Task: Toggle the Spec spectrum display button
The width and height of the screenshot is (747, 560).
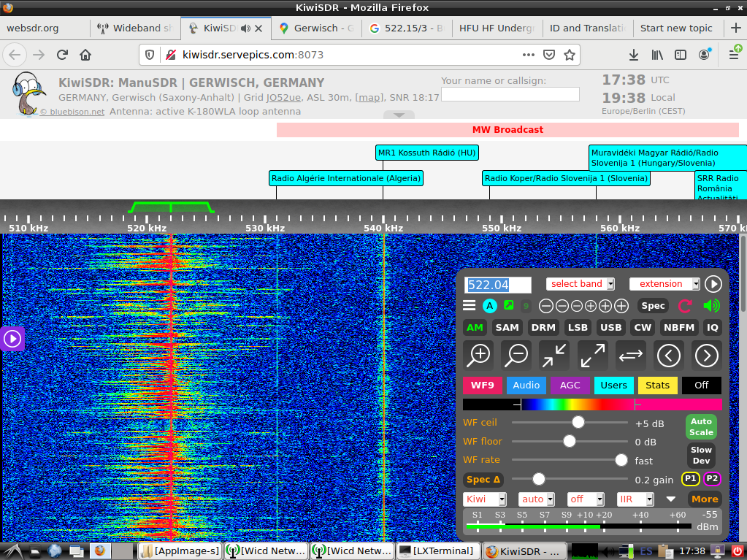Action: [x=653, y=306]
